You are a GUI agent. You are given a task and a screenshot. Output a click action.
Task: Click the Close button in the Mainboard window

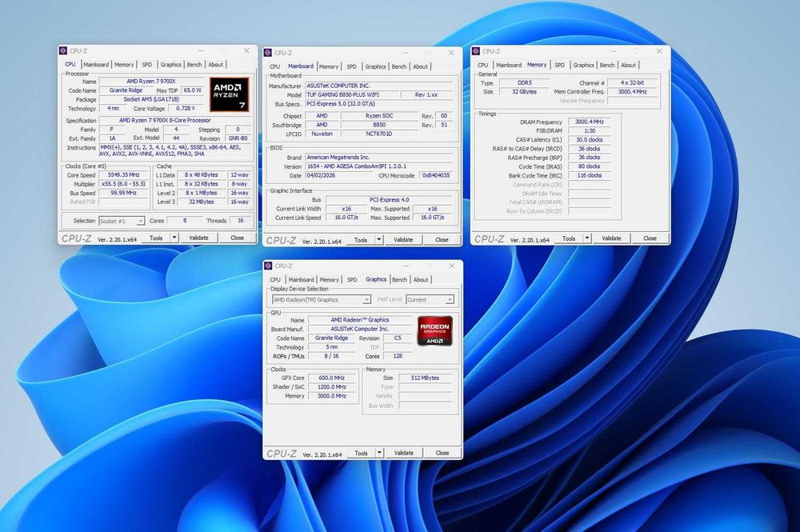442,239
